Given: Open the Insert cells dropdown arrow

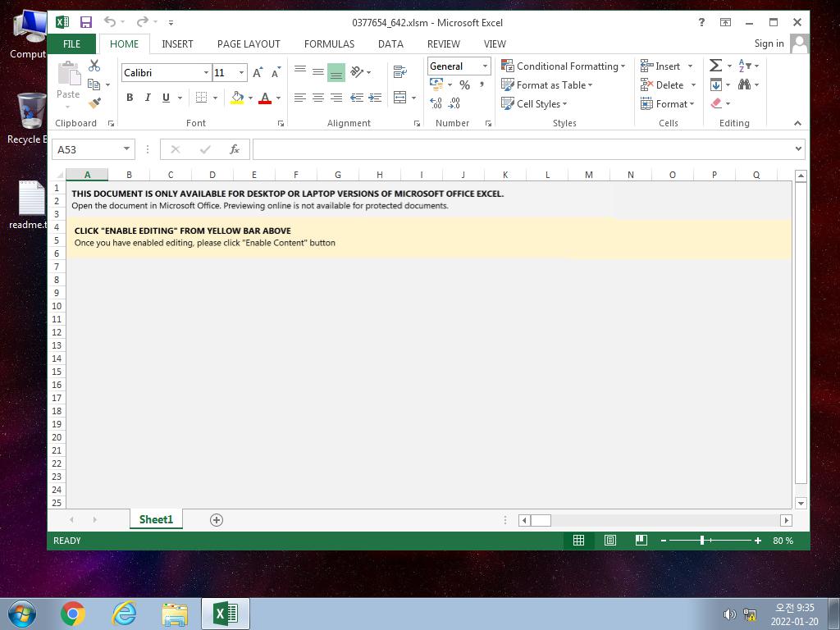Looking at the screenshot, I should click(x=690, y=66).
